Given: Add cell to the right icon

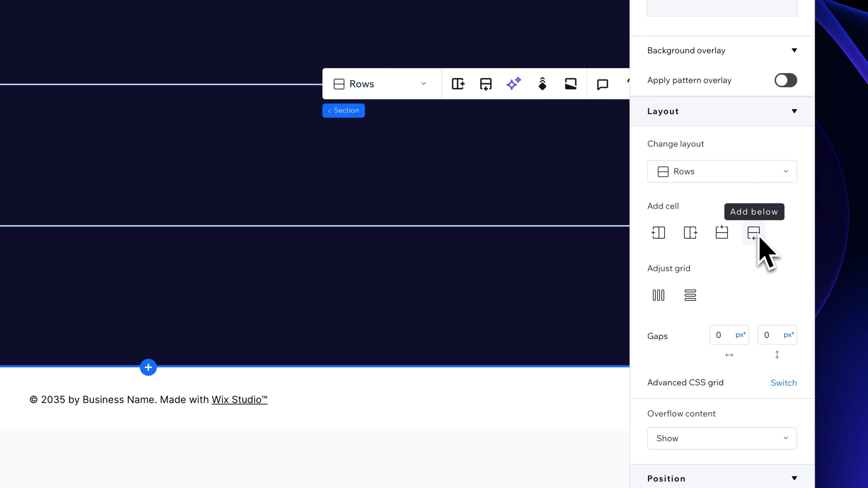Looking at the screenshot, I should click(690, 232).
